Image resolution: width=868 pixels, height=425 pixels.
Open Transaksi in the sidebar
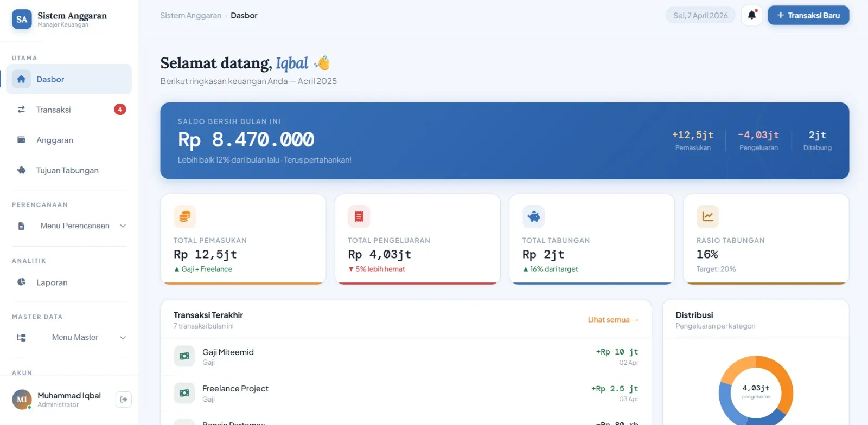(x=69, y=110)
